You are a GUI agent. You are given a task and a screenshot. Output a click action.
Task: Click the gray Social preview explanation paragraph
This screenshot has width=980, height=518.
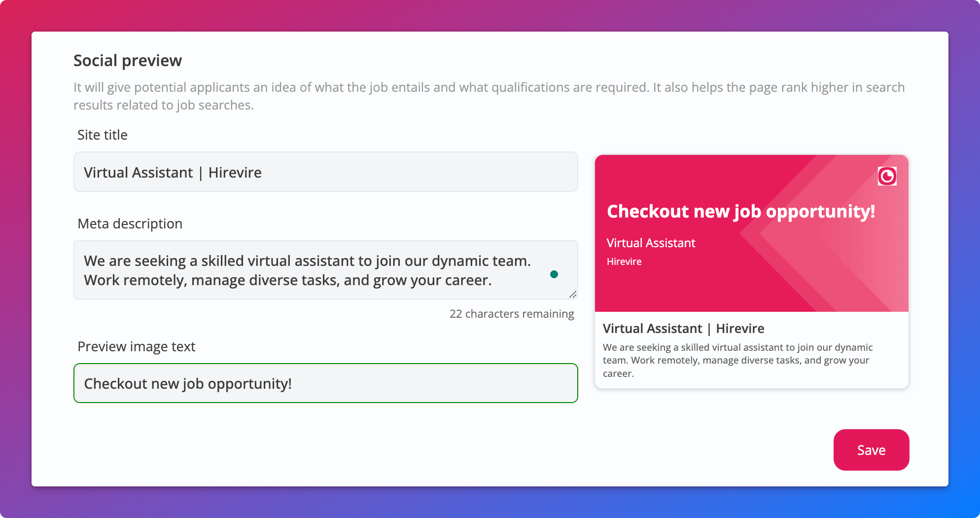point(488,96)
